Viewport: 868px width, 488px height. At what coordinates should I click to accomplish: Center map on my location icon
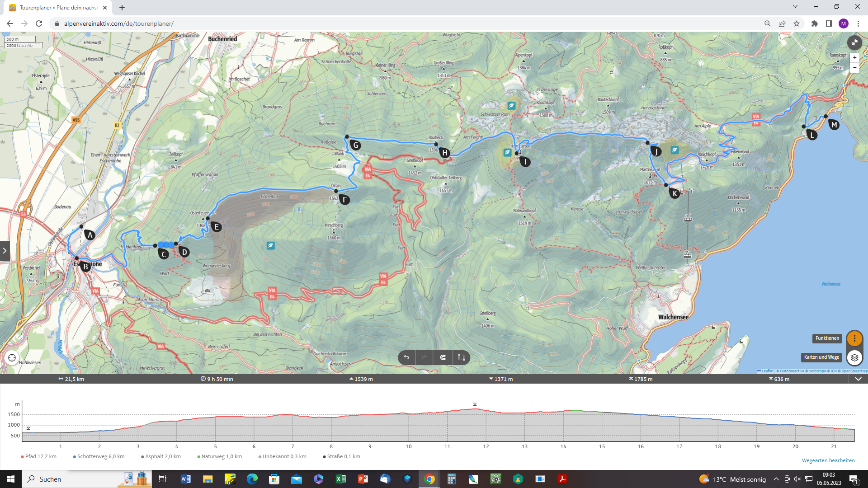(x=12, y=358)
